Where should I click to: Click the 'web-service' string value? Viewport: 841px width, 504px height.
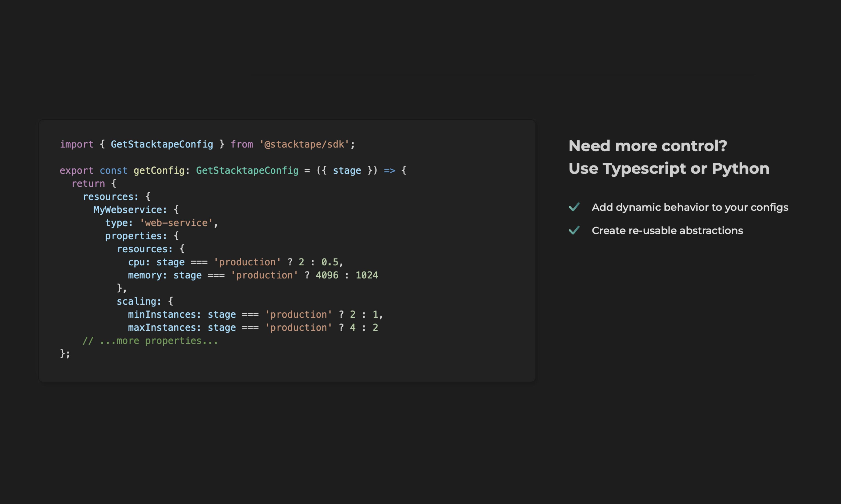[x=176, y=223]
